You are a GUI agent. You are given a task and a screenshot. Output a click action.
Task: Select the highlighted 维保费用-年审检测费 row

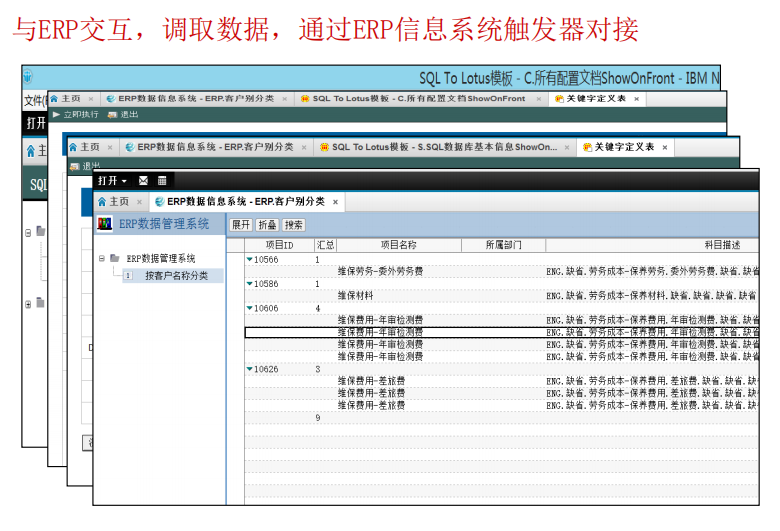click(x=501, y=332)
